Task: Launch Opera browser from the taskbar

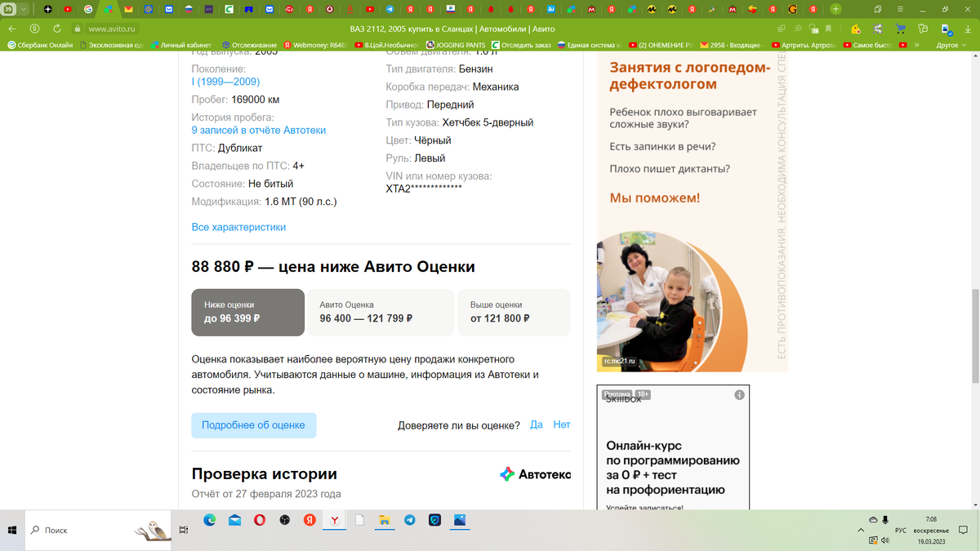Action: point(260,520)
